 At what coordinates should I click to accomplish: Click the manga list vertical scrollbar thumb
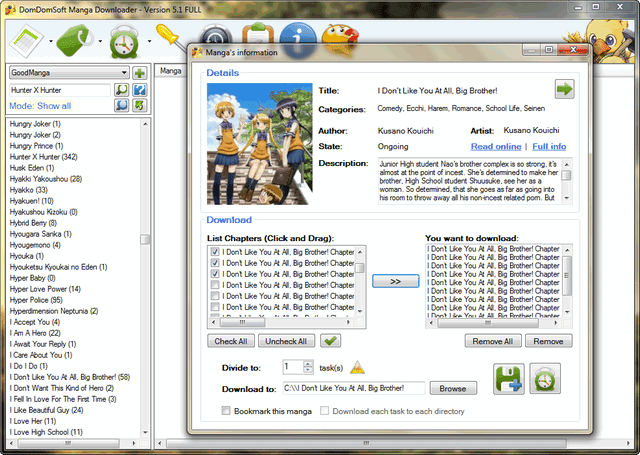point(145,239)
